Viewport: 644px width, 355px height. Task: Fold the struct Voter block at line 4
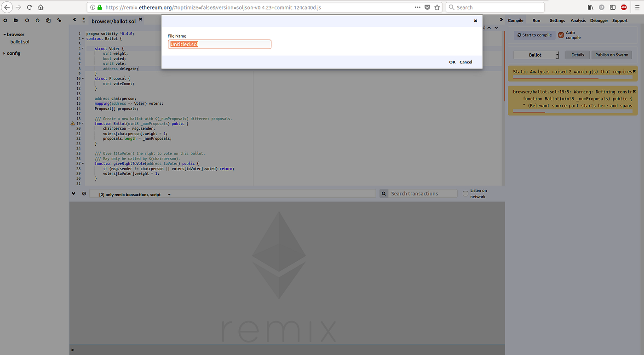[x=83, y=49]
